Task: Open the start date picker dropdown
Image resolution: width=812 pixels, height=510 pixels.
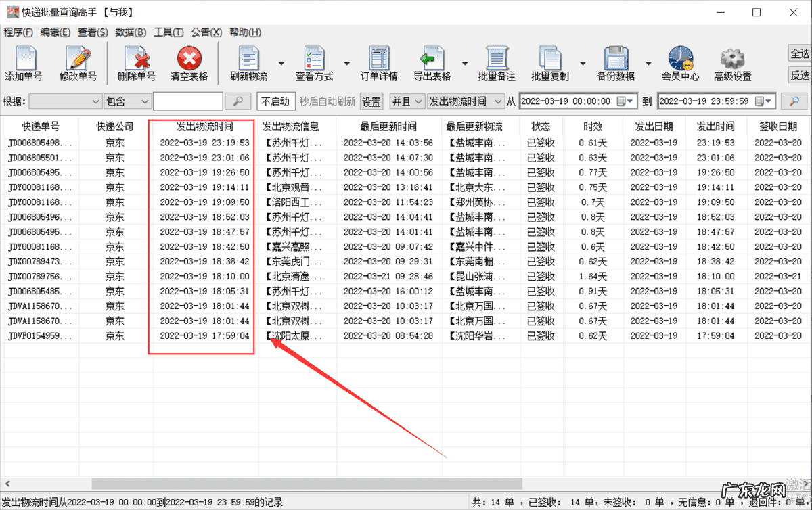Action: pyautogui.click(x=631, y=101)
